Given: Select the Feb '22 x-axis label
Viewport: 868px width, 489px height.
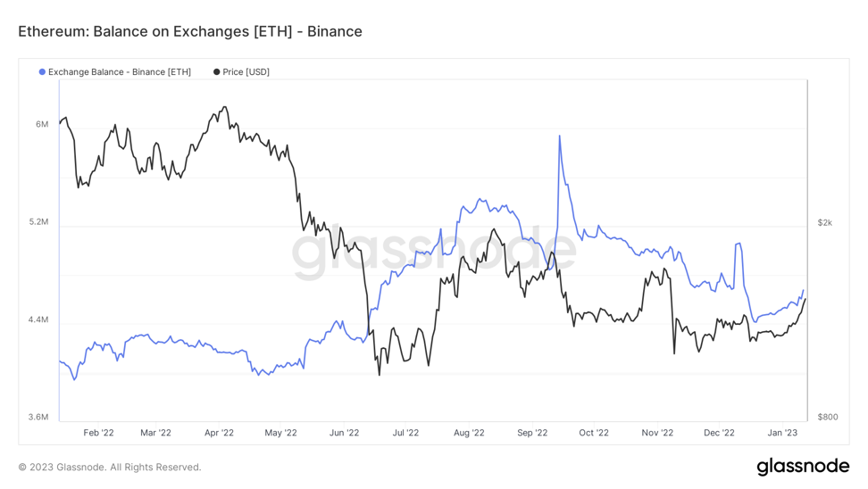Looking at the screenshot, I should pos(98,434).
